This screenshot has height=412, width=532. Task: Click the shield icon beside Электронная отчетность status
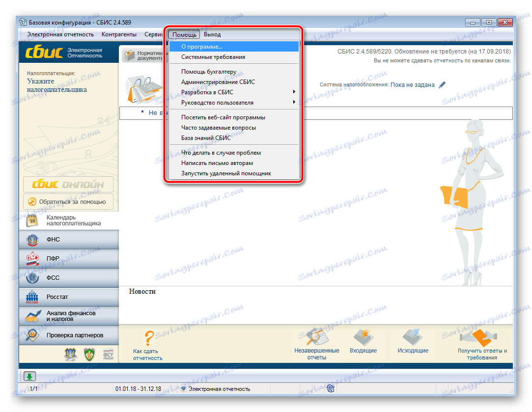click(184, 388)
